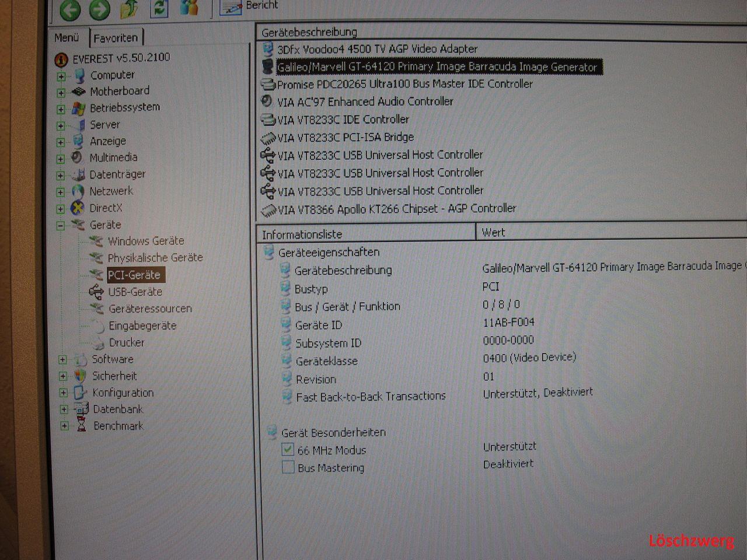Toggle the 66 MHz Modus checkbox
747x560 pixels.
[287, 449]
